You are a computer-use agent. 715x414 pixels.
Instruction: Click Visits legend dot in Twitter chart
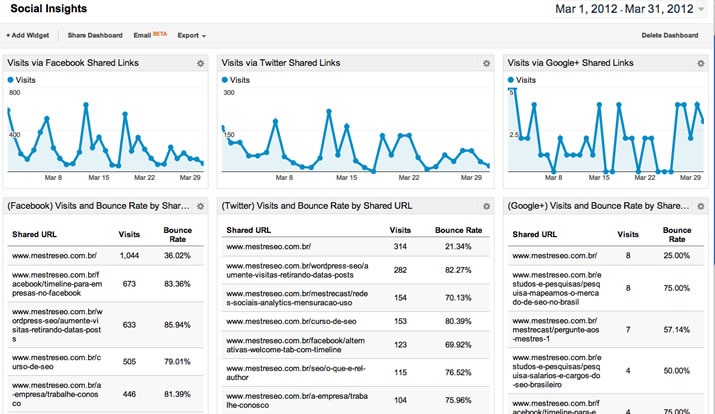226,79
